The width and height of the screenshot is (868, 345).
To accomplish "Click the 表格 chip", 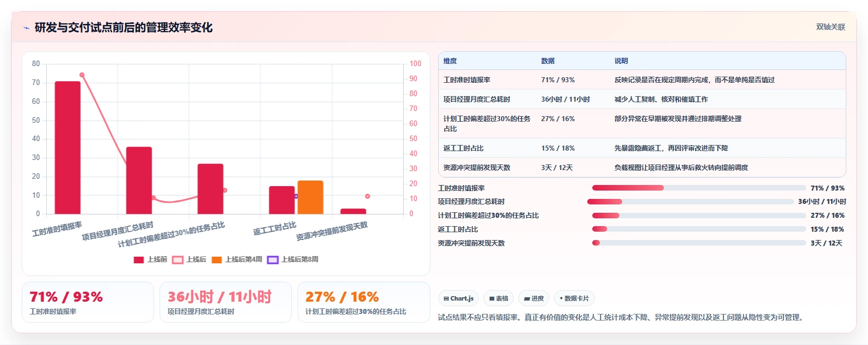I will point(499,298).
